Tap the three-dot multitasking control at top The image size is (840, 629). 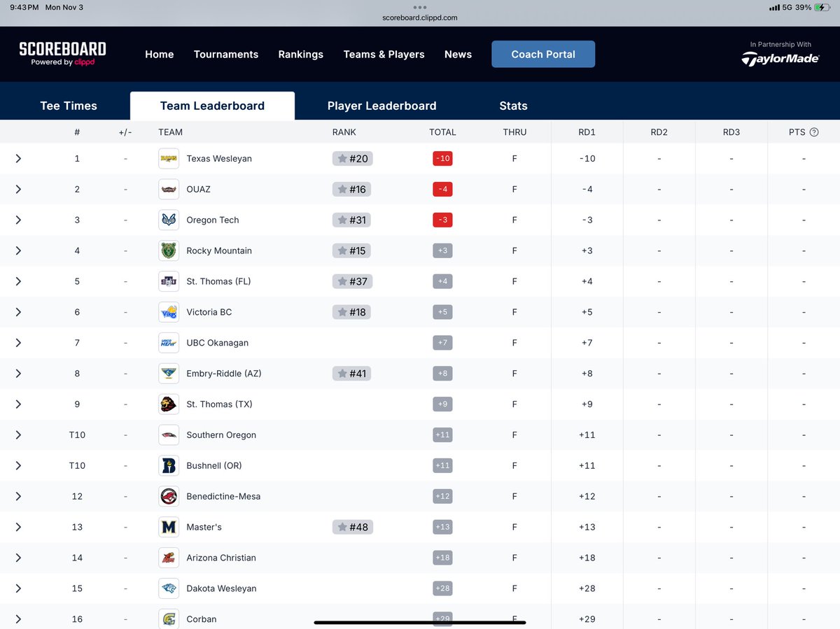coord(420,7)
